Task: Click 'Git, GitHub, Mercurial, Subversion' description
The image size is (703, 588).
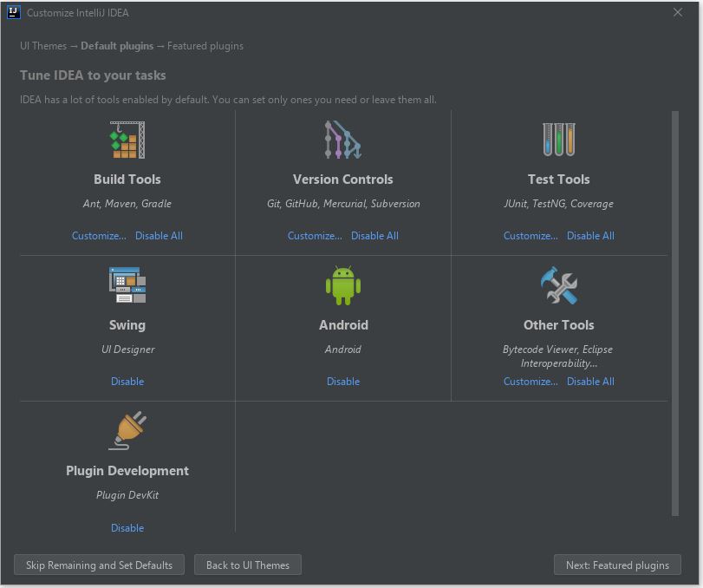Action: (343, 204)
